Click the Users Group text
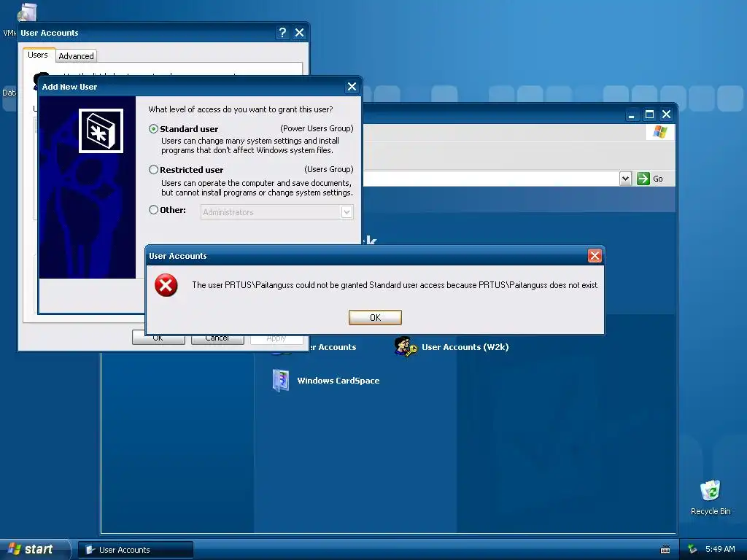This screenshot has height=560, width=747. point(329,169)
